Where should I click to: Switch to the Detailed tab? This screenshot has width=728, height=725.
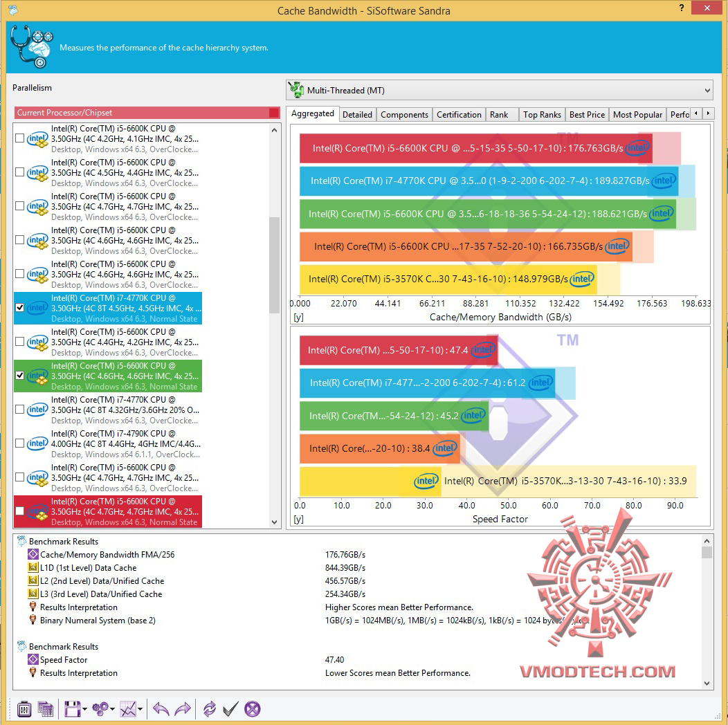click(x=357, y=115)
